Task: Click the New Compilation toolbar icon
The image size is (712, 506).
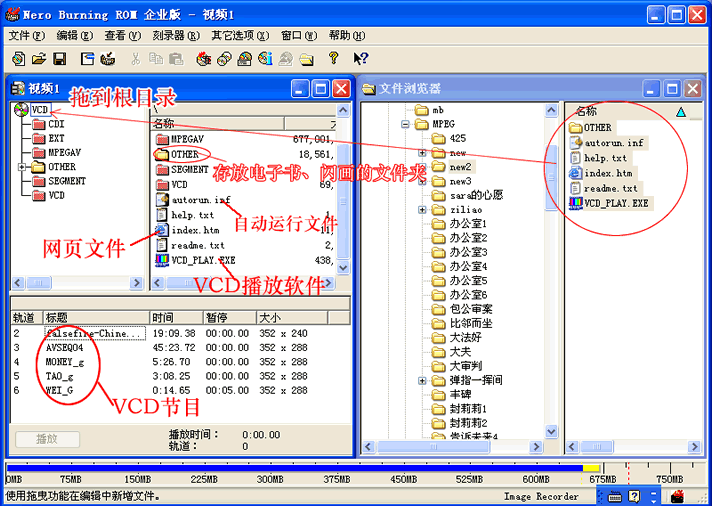Action: tap(18, 59)
